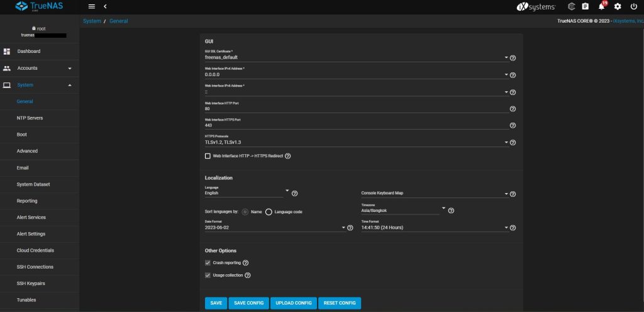Show help for HTTP to HTTPS Redirect
Image resolution: width=644 pixels, height=312 pixels.
pyautogui.click(x=288, y=156)
